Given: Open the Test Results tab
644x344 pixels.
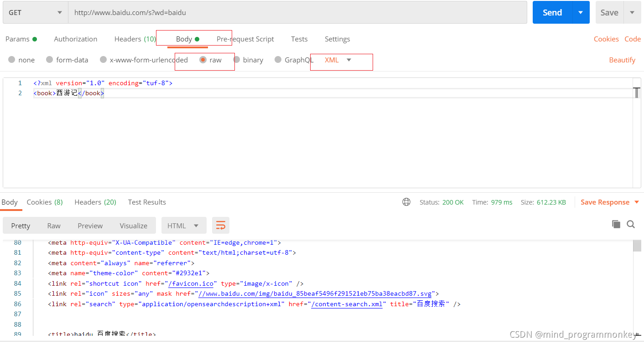Looking at the screenshot, I should 147,202.
